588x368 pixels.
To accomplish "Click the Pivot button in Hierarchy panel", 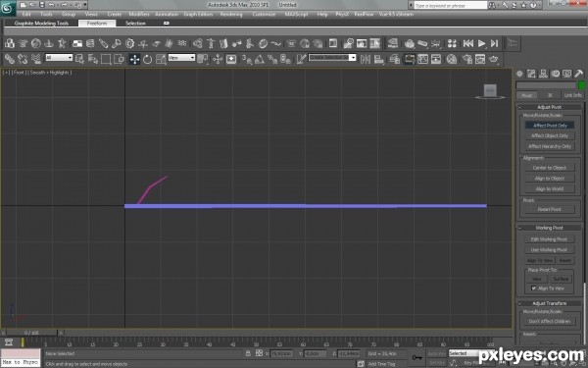I will 527,95.
